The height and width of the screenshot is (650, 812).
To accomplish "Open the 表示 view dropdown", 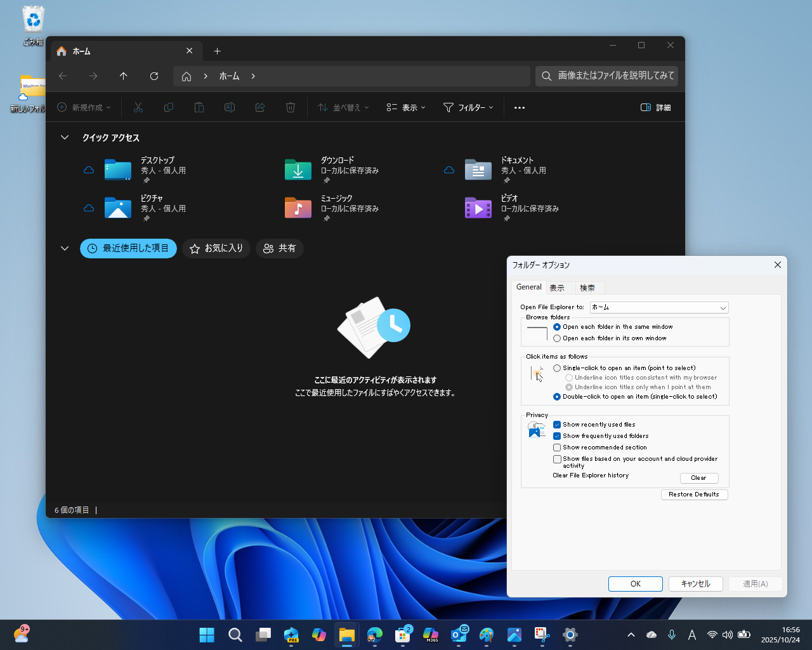I will [x=406, y=108].
